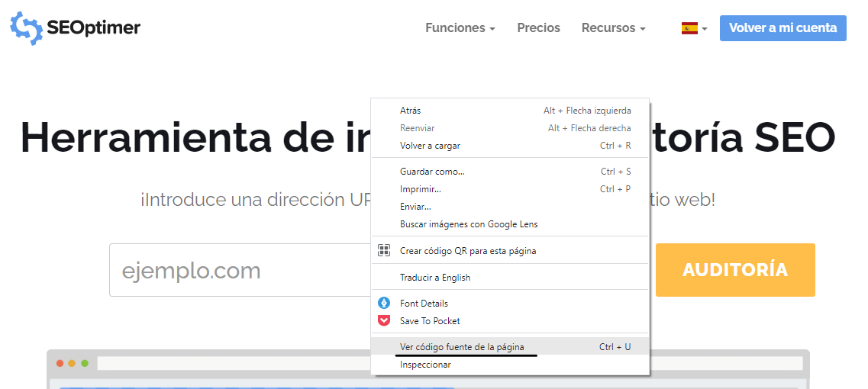The image size is (868, 389).
Task: Choose Inspeccionar from the context menu
Action: [x=425, y=365]
